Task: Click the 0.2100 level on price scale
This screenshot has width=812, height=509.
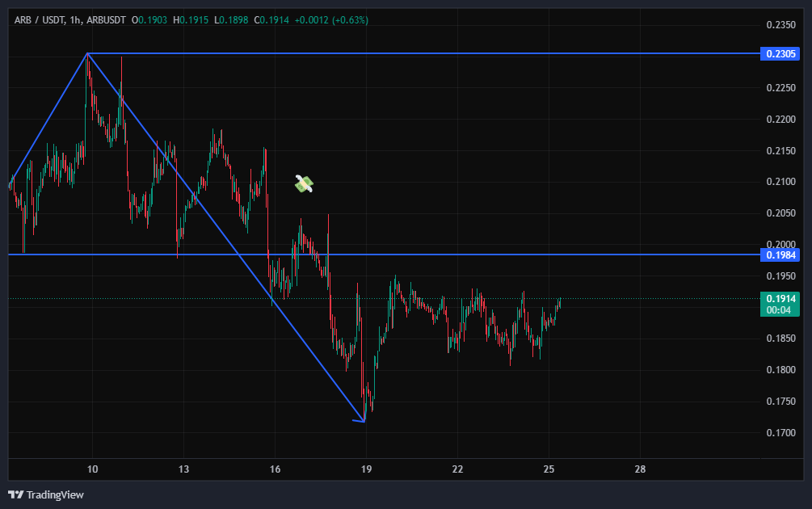Action: tap(780, 182)
